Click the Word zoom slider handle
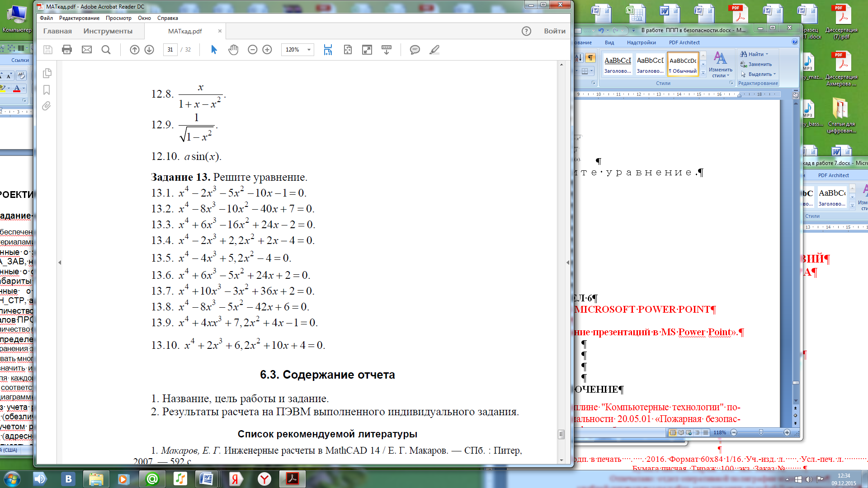Screen dimensions: 868x488 point(761,433)
